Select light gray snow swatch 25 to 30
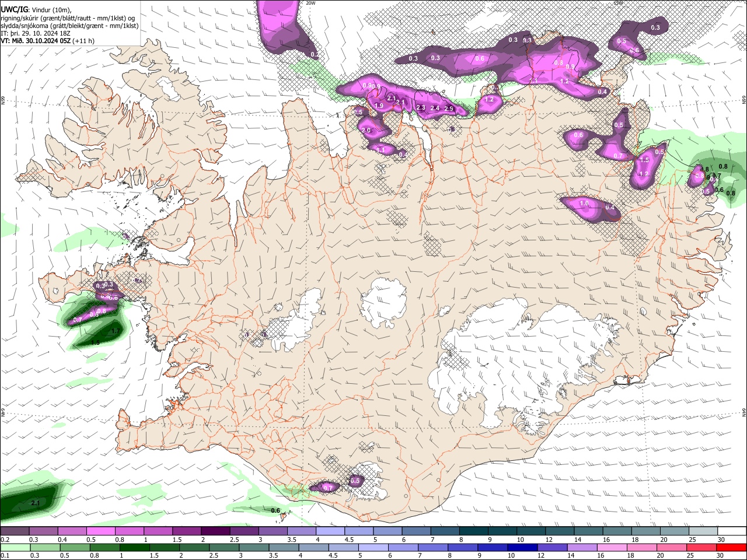 click(x=703, y=531)
